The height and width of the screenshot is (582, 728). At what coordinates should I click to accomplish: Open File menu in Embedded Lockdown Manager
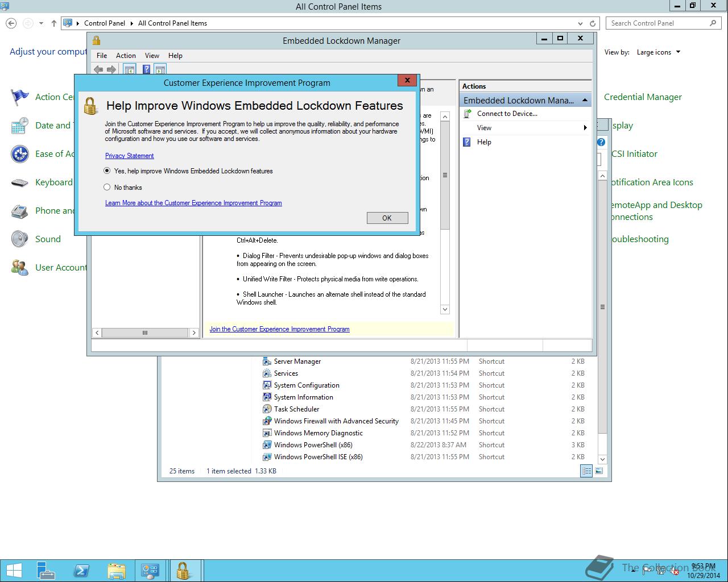[x=102, y=56]
